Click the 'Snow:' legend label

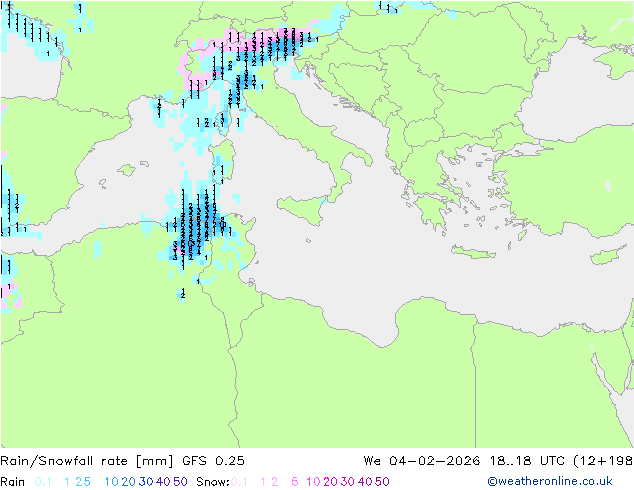pos(213,482)
